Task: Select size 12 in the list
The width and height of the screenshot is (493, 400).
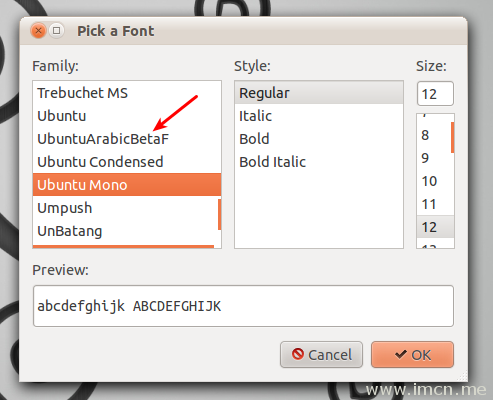Action: click(x=435, y=227)
